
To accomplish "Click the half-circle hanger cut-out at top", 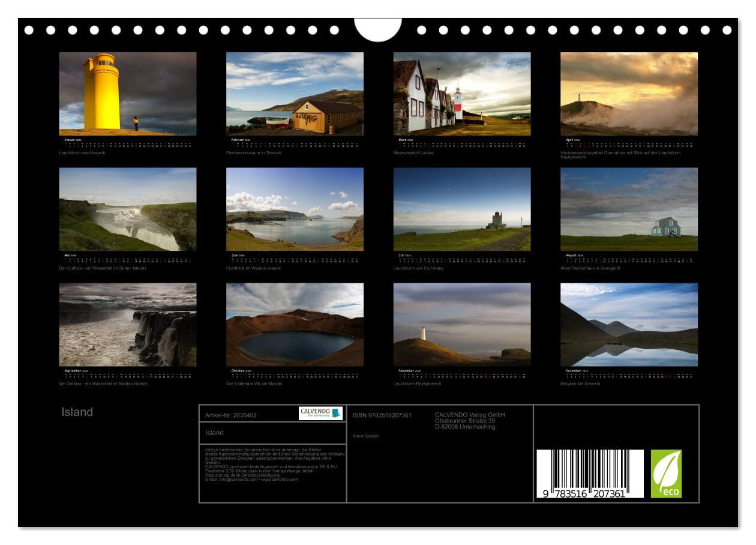I will click(378, 29).
